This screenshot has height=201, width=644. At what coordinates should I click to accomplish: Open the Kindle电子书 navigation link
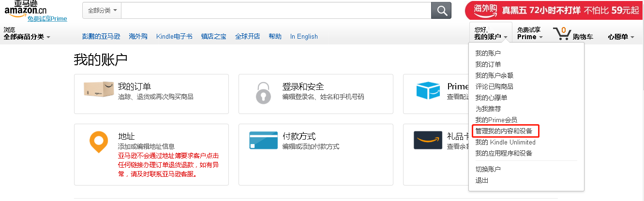(174, 36)
